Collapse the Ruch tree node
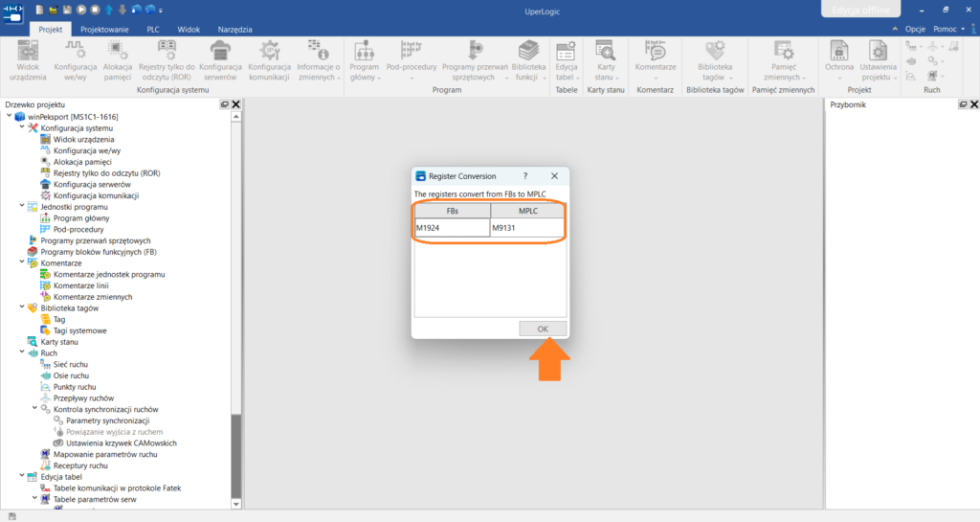Image resolution: width=980 pixels, height=522 pixels. tap(22, 352)
